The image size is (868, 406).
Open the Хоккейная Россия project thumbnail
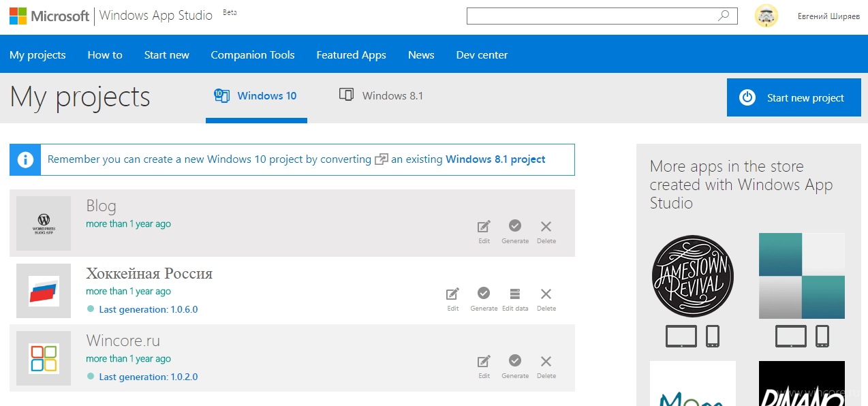click(x=44, y=291)
